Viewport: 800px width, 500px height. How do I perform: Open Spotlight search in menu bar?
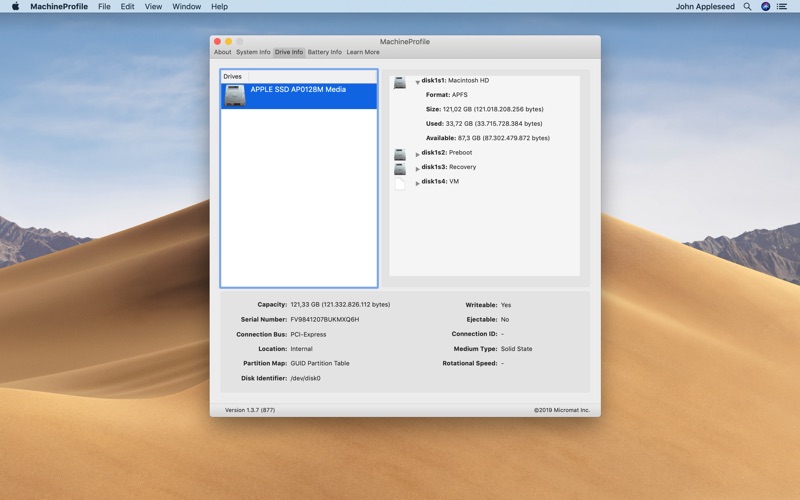tap(747, 7)
